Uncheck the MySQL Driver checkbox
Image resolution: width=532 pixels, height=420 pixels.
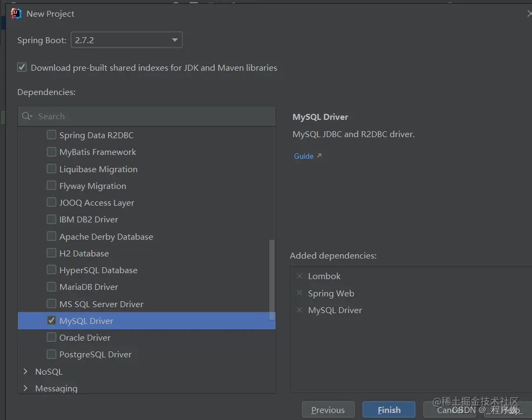(51, 320)
